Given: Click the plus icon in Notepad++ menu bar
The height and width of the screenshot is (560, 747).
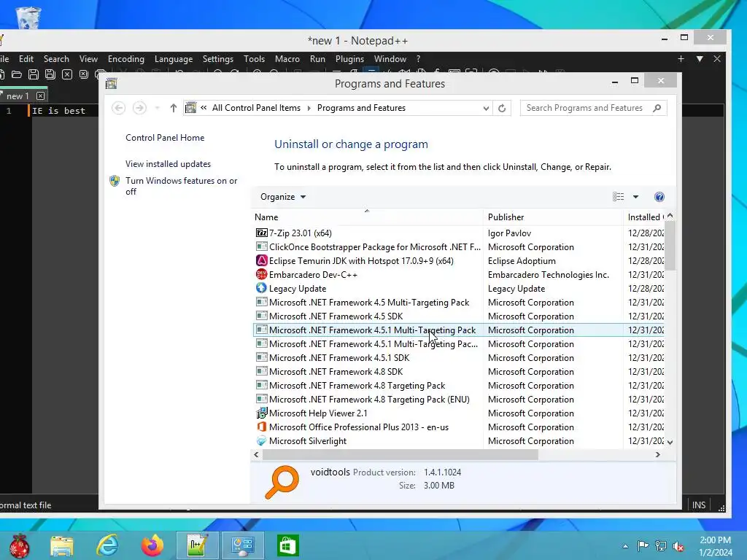Looking at the screenshot, I should [x=681, y=58].
